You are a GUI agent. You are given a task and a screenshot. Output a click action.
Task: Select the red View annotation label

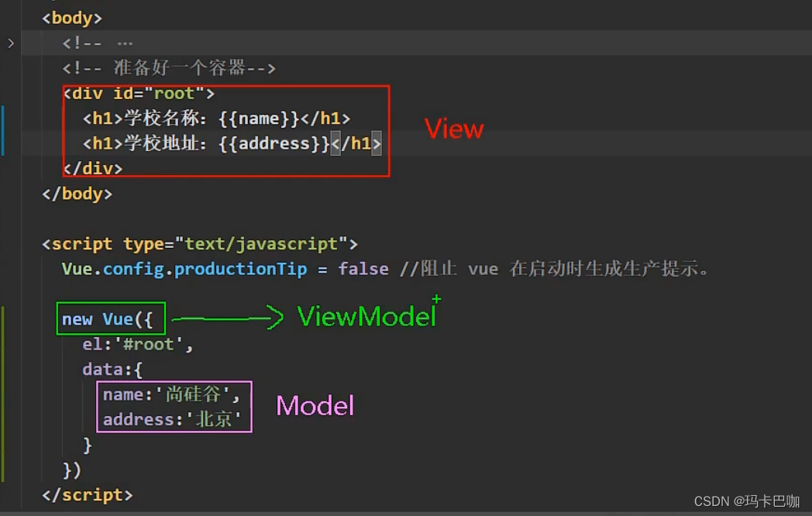click(455, 129)
